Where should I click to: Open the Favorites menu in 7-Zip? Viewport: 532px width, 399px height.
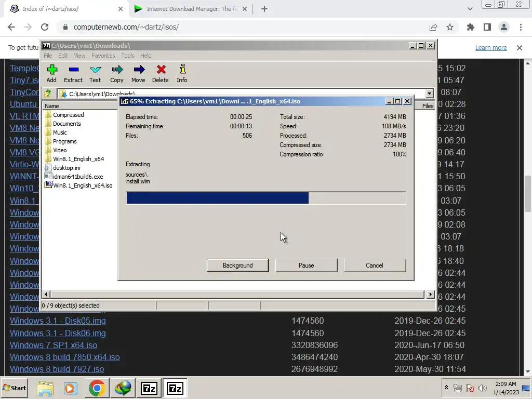point(103,56)
